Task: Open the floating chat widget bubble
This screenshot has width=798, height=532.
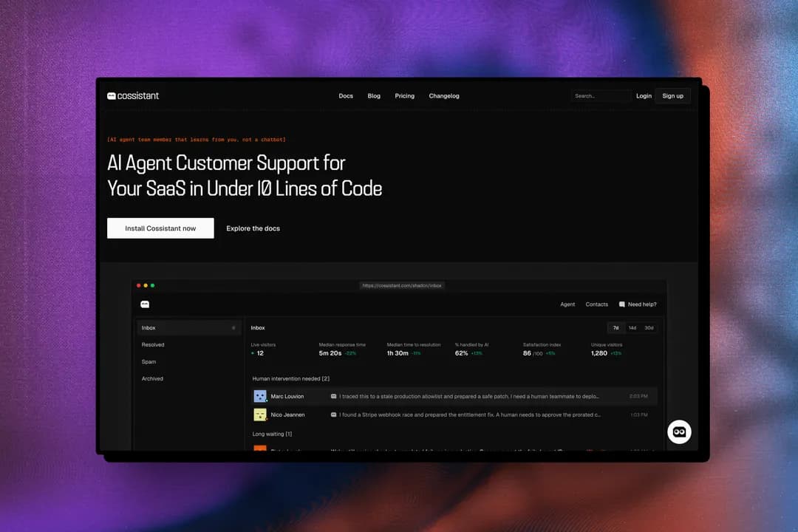Action: (x=680, y=432)
